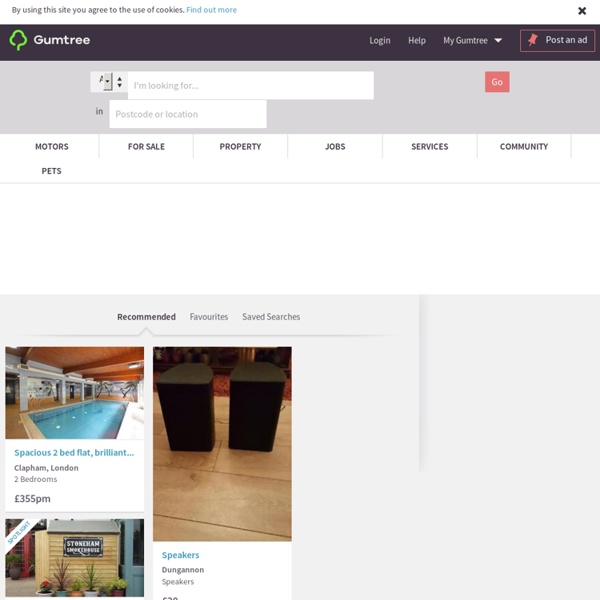Click the Post an ad button
The image size is (600, 600).
pos(557,40)
